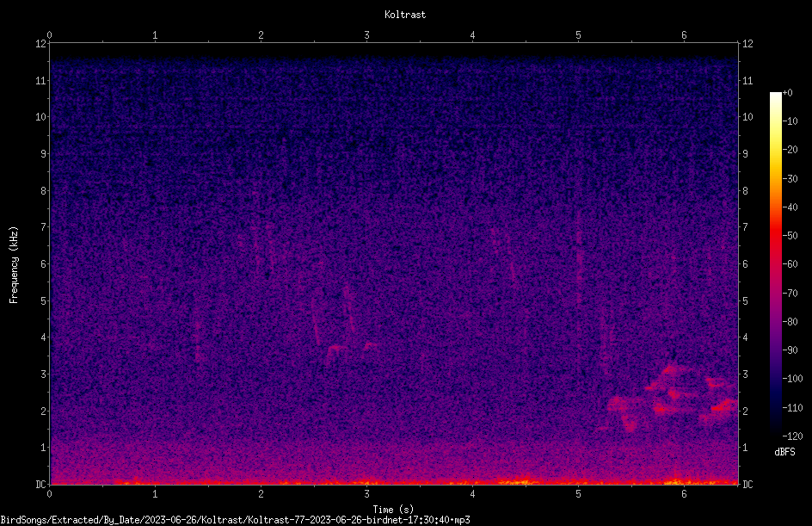Click the bright birdsong cluster near 6 seconds

(674, 397)
